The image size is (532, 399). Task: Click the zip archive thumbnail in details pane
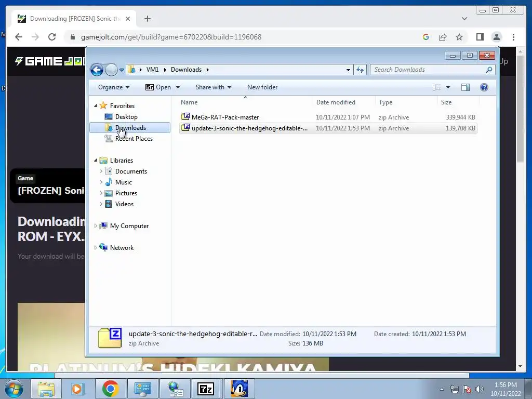[x=110, y=338]
